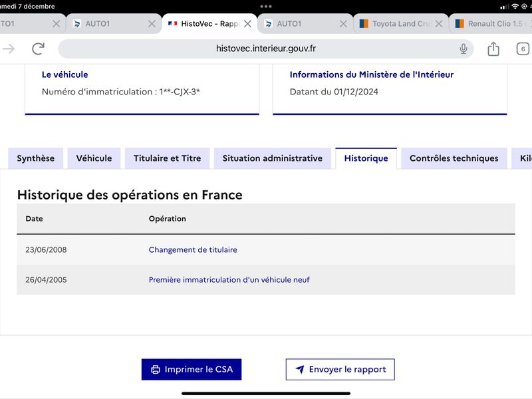Select the date 26/04/2005

click(x=46, y=280)
